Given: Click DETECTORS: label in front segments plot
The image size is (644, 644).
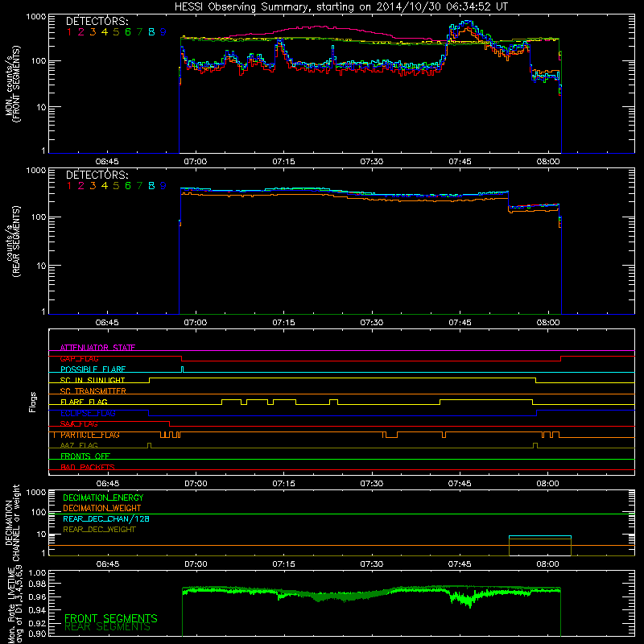Looking at the screenshot, I should click(x=97, y=21).
